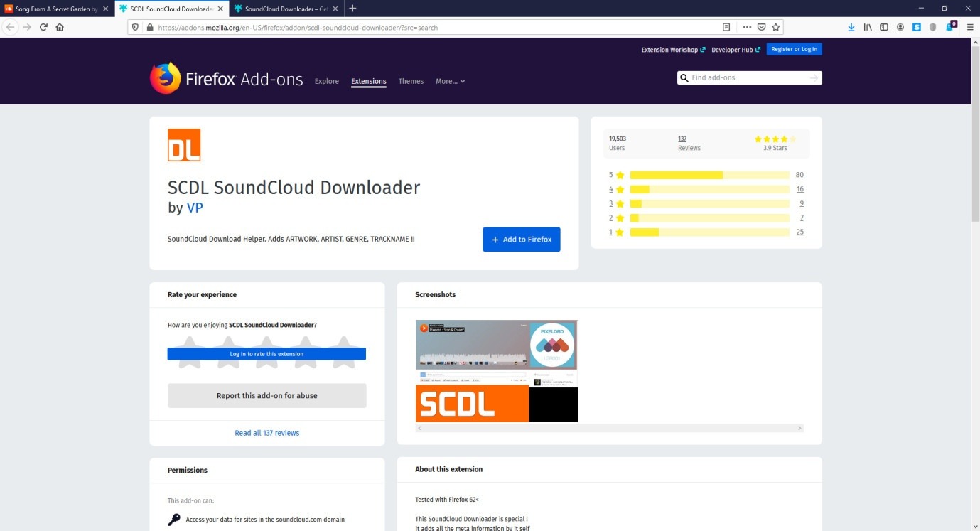
Task: Open the ghost extension with 0 badge
Action: point(951,26)
